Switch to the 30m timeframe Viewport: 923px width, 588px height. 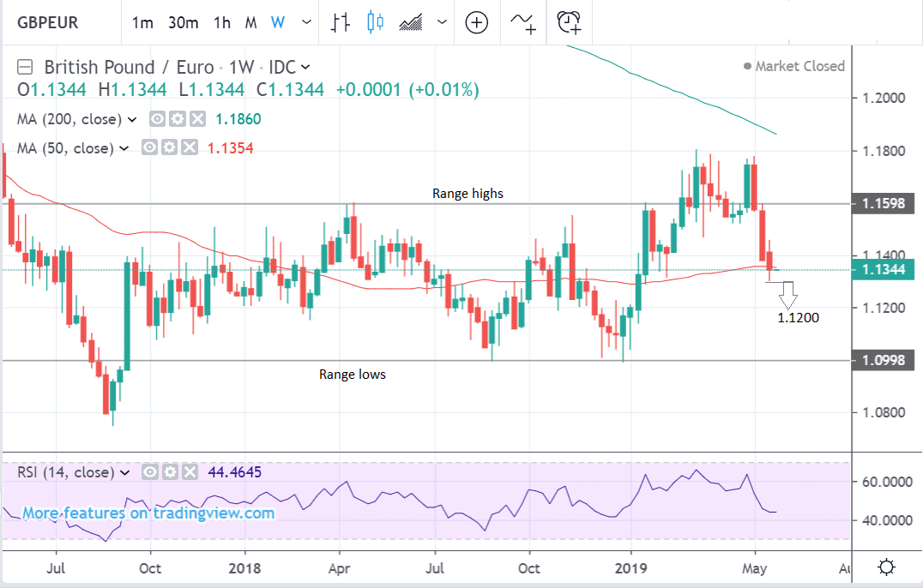183,23
